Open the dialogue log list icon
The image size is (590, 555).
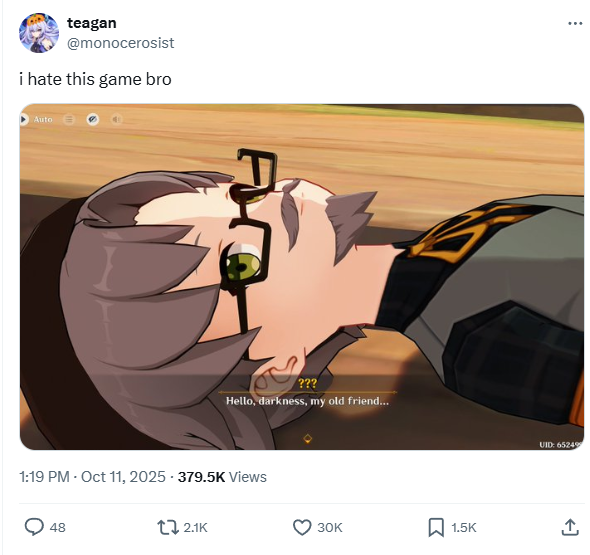pos(69,119)
